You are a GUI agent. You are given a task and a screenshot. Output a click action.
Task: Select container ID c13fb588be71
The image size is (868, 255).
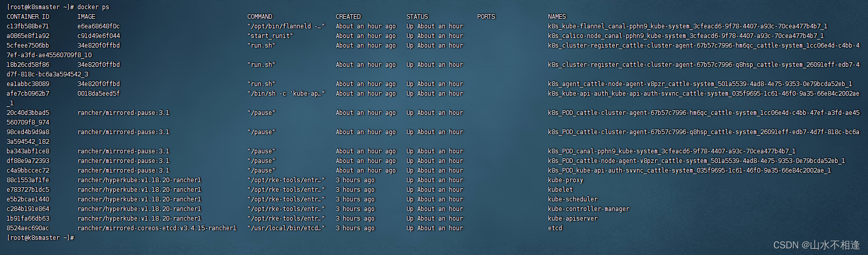point(28,26)
